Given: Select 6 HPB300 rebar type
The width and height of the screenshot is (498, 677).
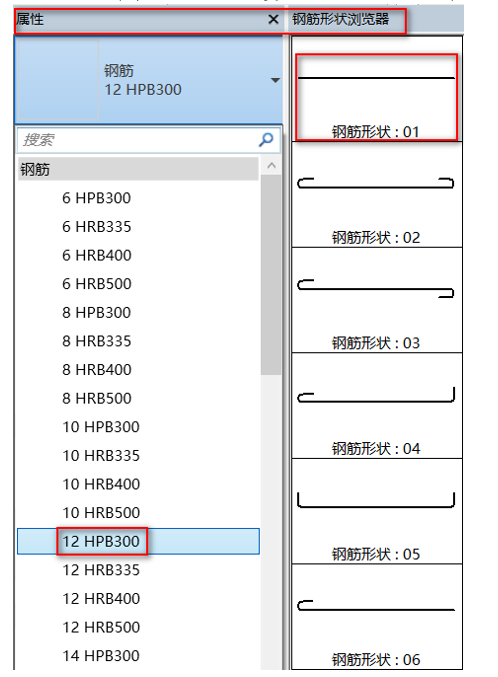Looking at the screenshot, I should point(96,198).
